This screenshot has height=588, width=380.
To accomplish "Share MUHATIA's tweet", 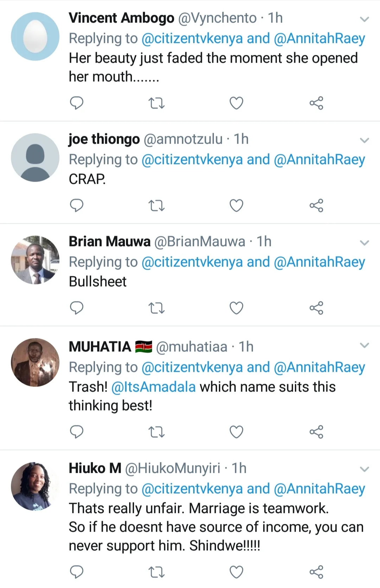I will [316, 432].
